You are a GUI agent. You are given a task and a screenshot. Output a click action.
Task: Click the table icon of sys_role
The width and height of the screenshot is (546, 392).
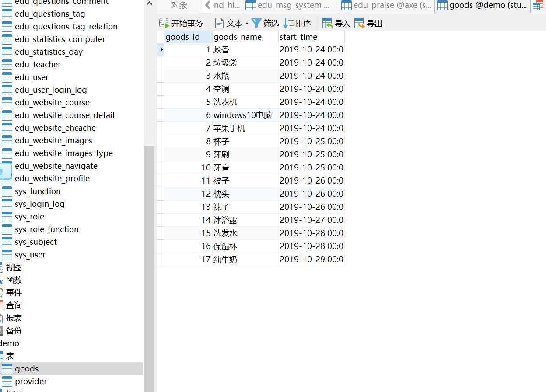(7, 217)
